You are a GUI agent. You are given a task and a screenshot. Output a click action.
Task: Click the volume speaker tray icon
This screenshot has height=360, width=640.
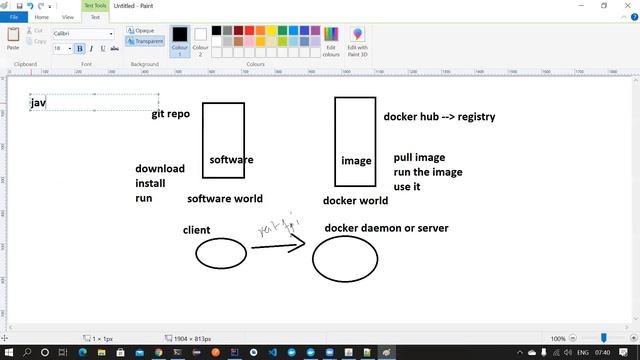click(568, 352)
